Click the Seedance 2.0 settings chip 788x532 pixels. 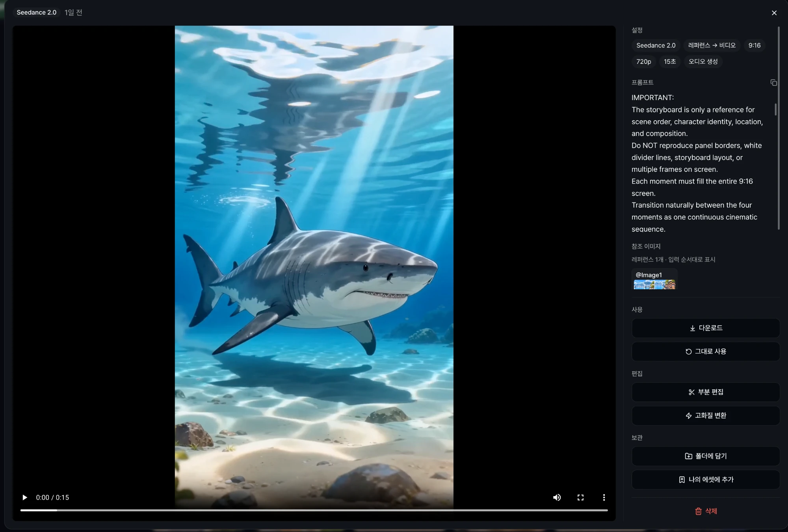[656, 45]
